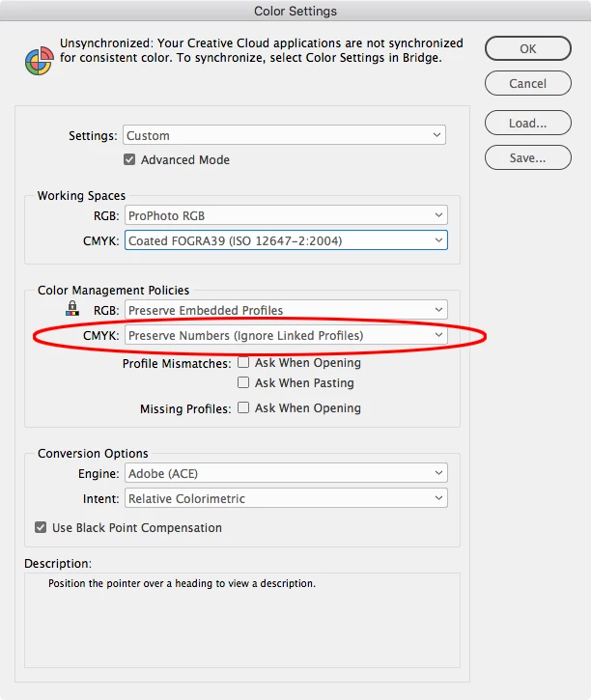Click the Color Management Policies heading
Image resolution: width=591 pixels, height=700 pixels.
(x=113, y=291)
